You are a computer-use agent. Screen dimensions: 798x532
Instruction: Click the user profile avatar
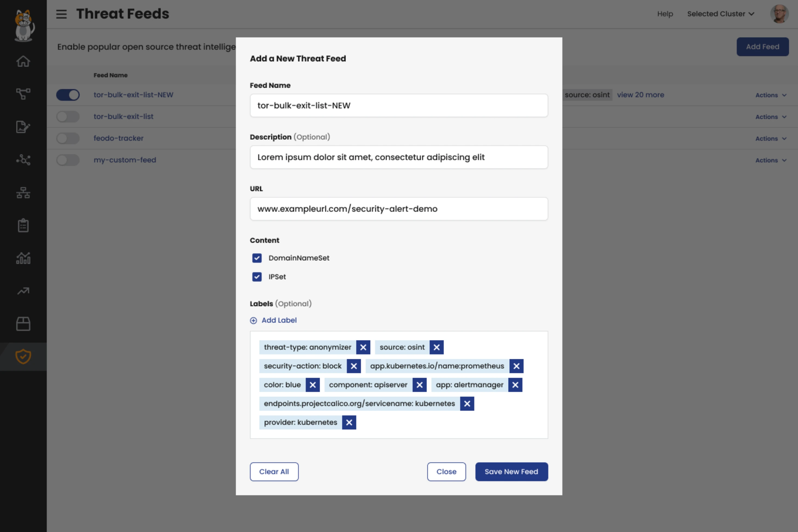tap(779, 14)
